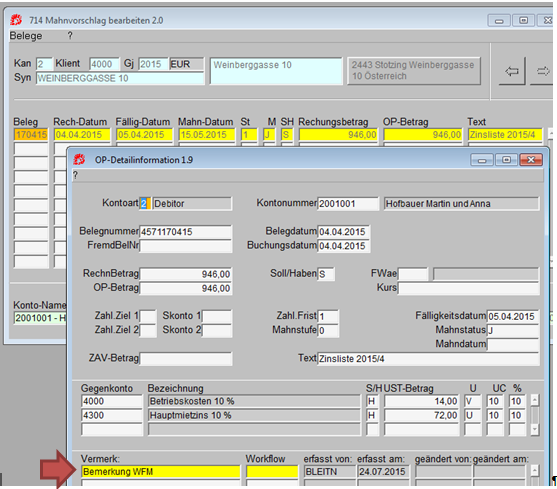Close the OP-Detailinformation dialog
The image size is (557, 489).
(531, 160)
